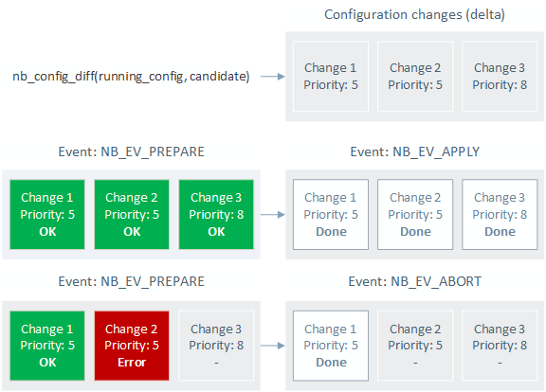Click the arrow after nb_config_diff text
This screenshot has width=546, height=392.
pos(273,77)
